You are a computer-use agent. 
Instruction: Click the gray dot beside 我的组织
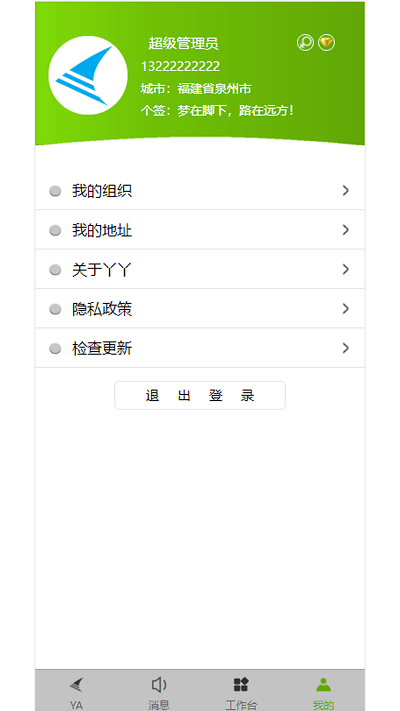click(x=55, y=191)
